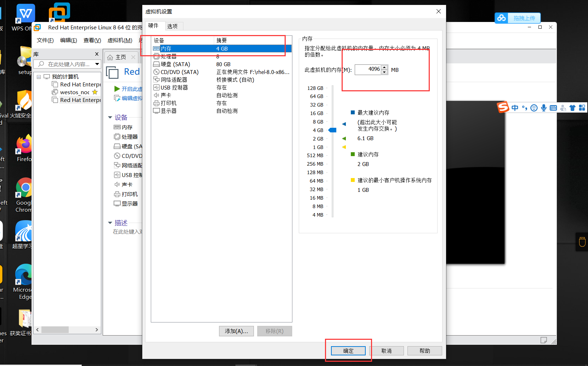
Task: Click the memory value input field showing 4096
Action: coord(368,69)
